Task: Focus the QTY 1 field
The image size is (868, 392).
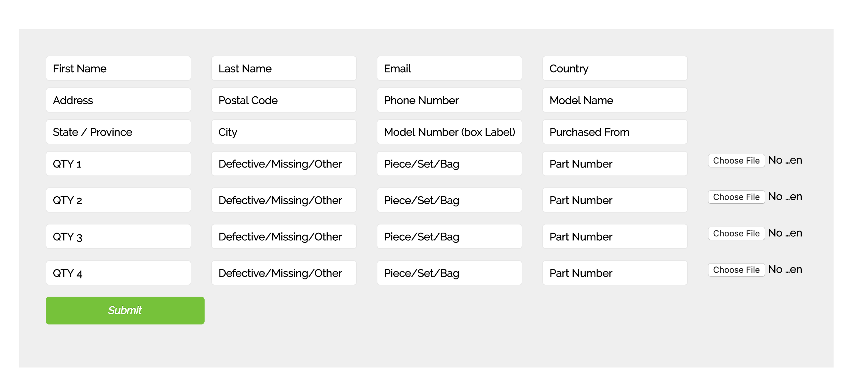Action: (118, 164)
